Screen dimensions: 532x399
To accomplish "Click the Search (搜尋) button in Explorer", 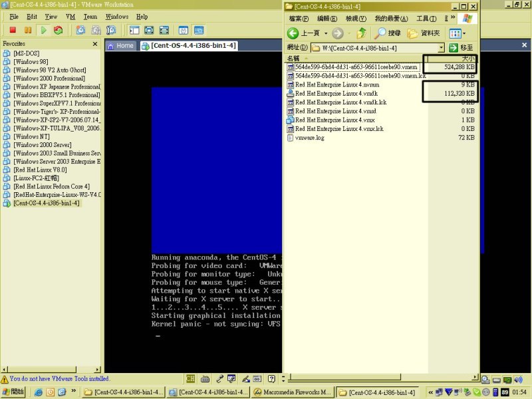I will [x=388, y=33].
